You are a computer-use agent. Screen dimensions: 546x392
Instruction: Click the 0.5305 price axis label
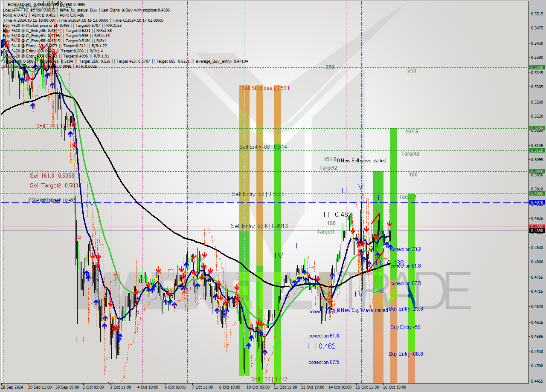coord(536,87)
